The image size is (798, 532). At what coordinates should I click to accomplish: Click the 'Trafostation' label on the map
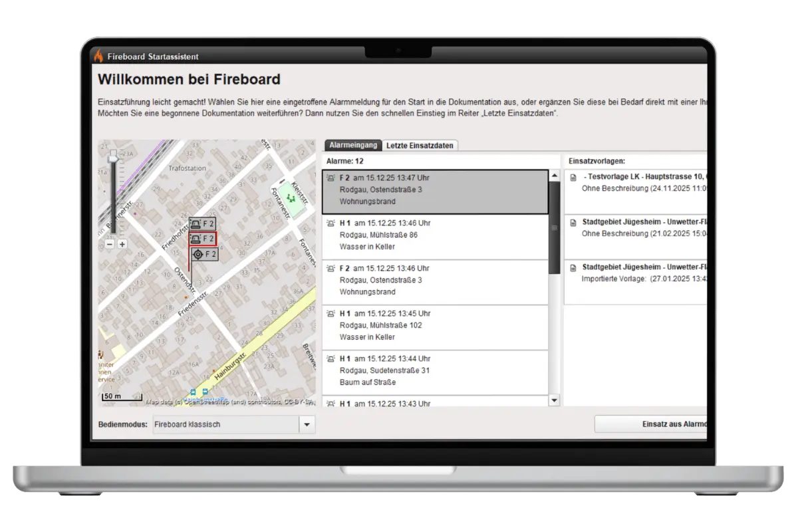click(188, 168)
